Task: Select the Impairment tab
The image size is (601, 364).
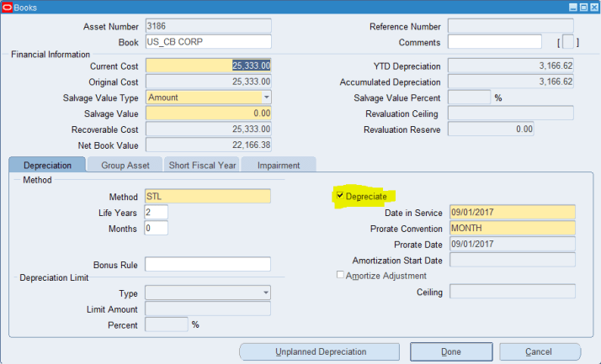Action: 278,166
